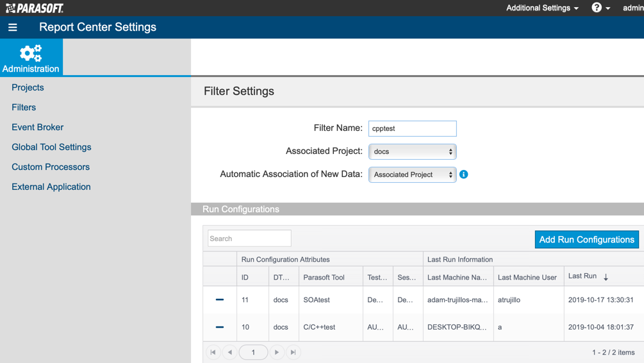This screenshot has height=363, width=644.
Task: Open the admin user menu
Action: tap(633, 8)
